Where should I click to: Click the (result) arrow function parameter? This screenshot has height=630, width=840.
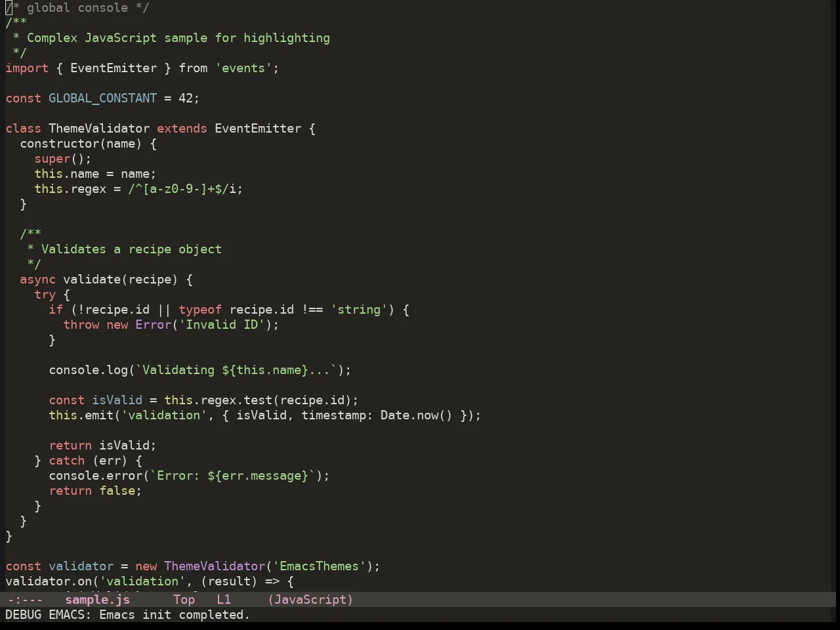(x=229, y=581)
